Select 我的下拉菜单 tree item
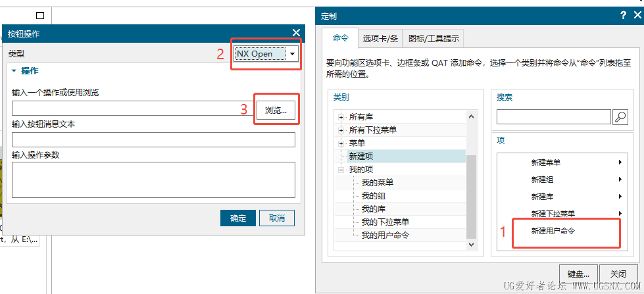Image resolution: width=644 pixels, height=294 pixels. [x=385, y=222]
